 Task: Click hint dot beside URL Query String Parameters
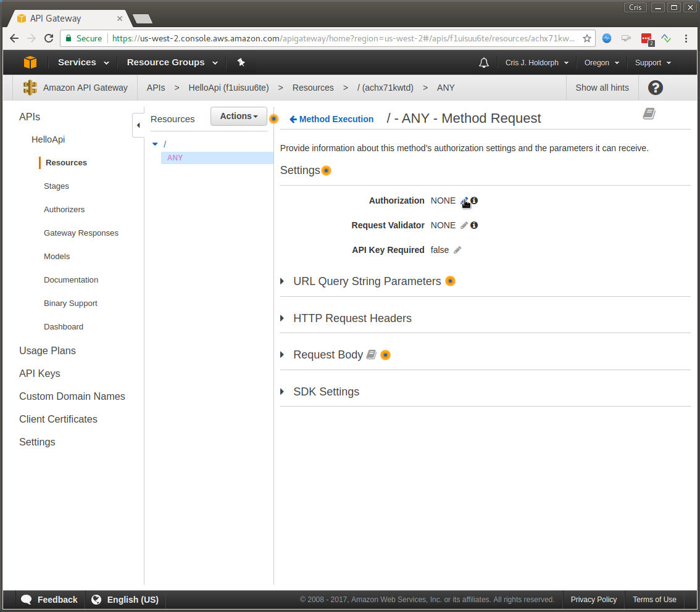pos(450,281)
